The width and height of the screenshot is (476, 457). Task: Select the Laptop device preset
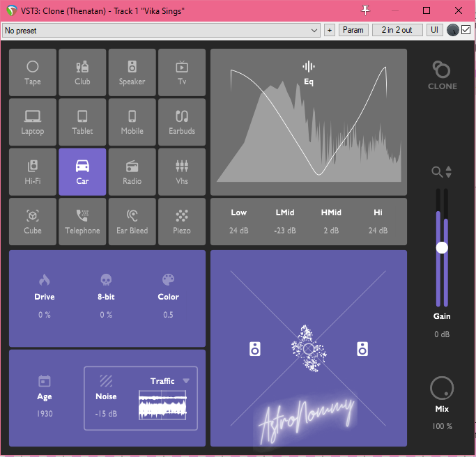pyautogui.click(x=33, y=123)
